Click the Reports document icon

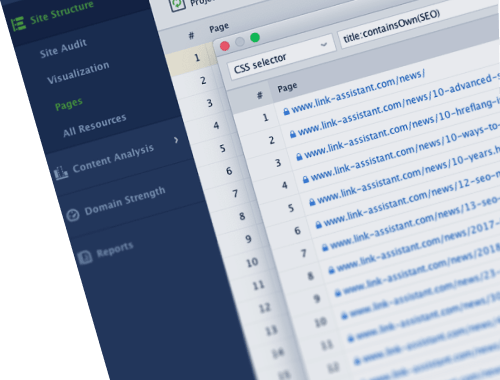(x=85, y=257)
